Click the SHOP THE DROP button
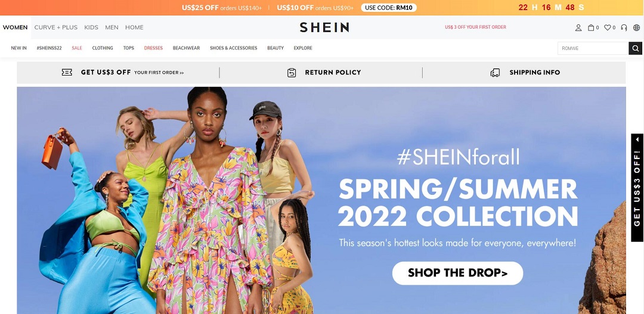 click(x=457, y=273)
